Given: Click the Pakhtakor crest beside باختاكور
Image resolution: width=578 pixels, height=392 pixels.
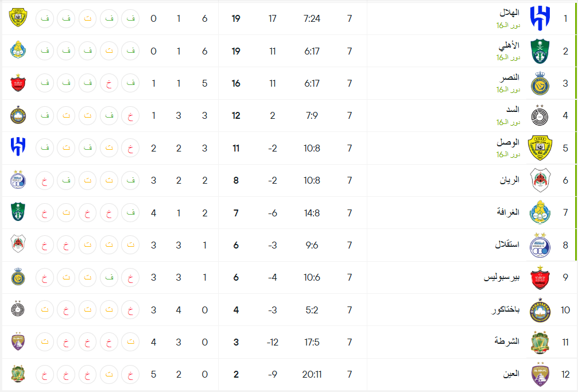Looking at the screenshot, I should pyautogui.click(x=540, y=310).
